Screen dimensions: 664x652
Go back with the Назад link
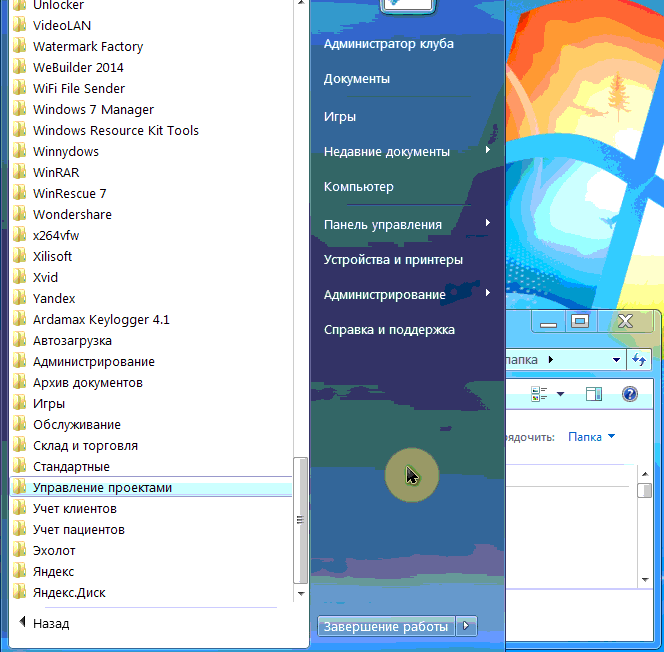(50, 623)
